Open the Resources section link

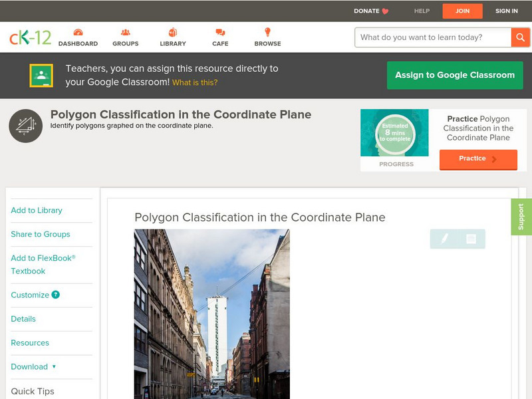pyautogui.click(x=30, y=342)
